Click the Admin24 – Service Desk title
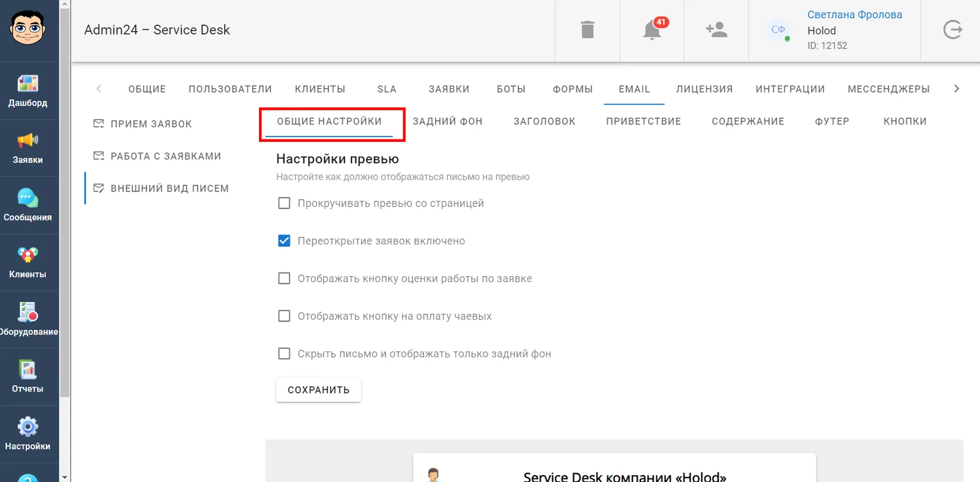980x482 pixels. tap(157, 30)
